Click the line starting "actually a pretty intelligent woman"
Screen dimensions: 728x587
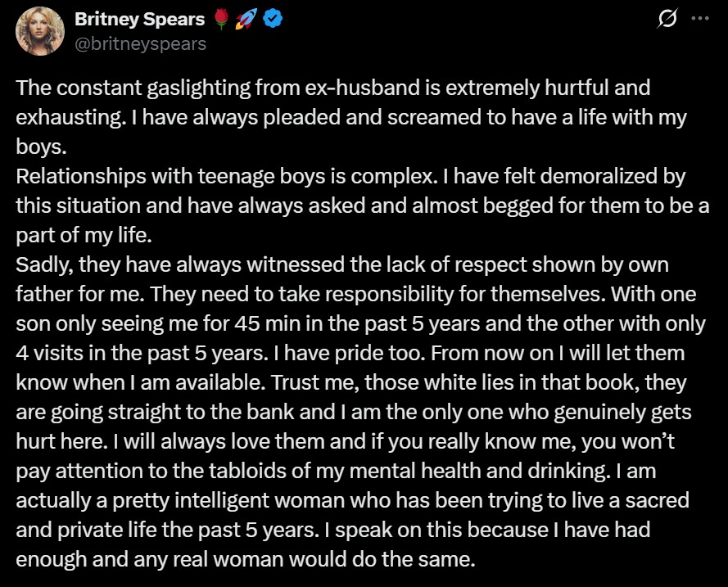[x=352, y=500]
